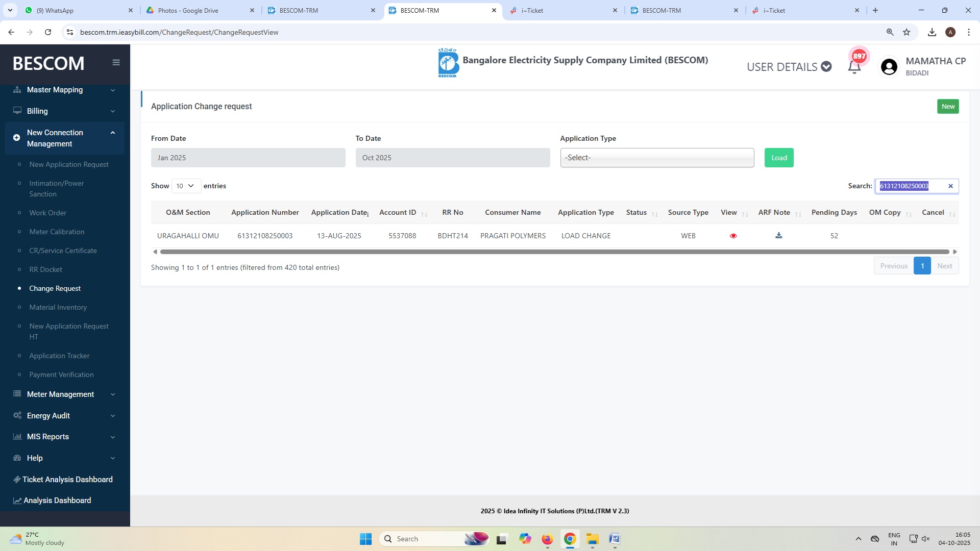Switch to the Photos - Google Drive tab
Image resolution: width=980 pixels, height=551 pixels.
(188, 10)
